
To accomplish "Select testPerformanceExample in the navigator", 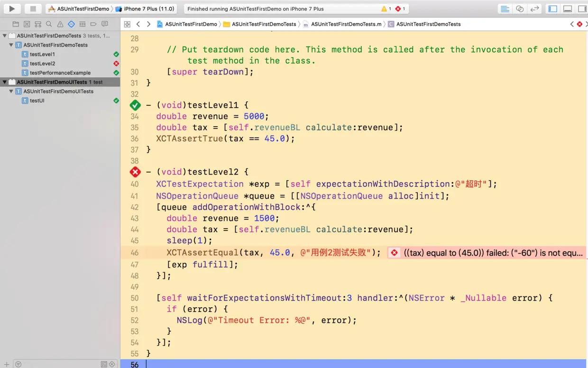I will [x=60, y=73].
